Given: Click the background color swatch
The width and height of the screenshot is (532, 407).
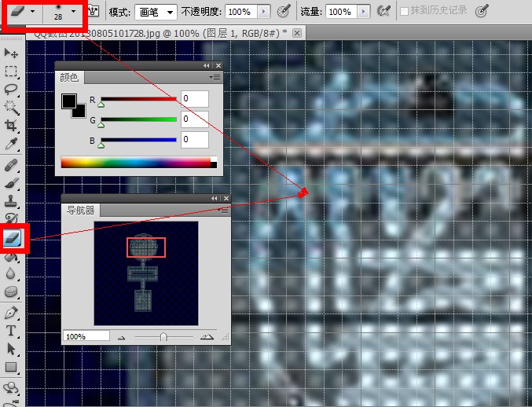Looking at the screenshot, I should (81, 112).
